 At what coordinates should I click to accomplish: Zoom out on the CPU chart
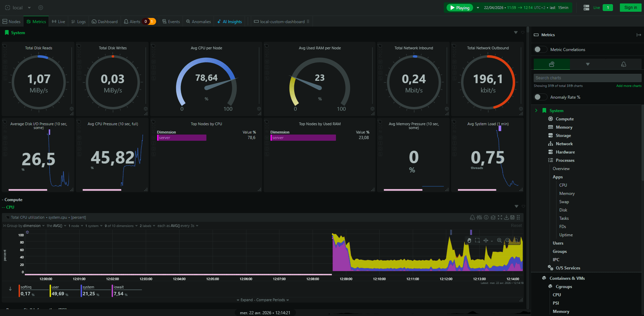pos(508,240)
